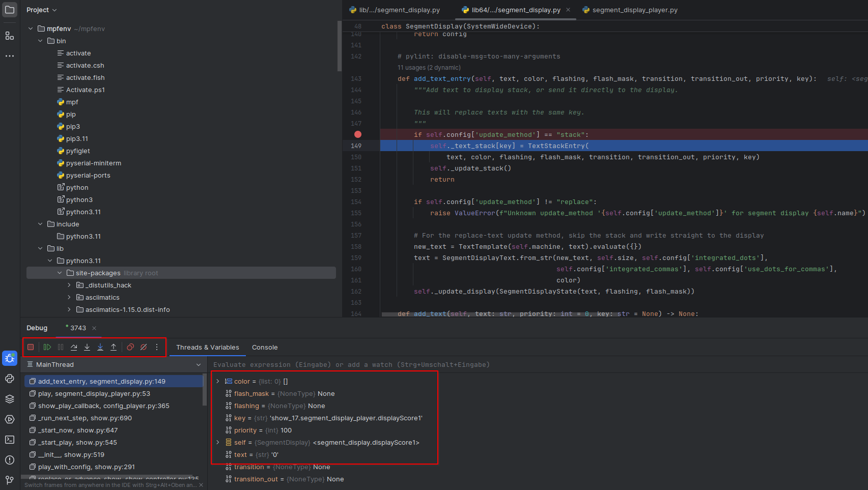Open the MainThread dropdown
This screenshot has height=490, width=868.
(198, 365)
